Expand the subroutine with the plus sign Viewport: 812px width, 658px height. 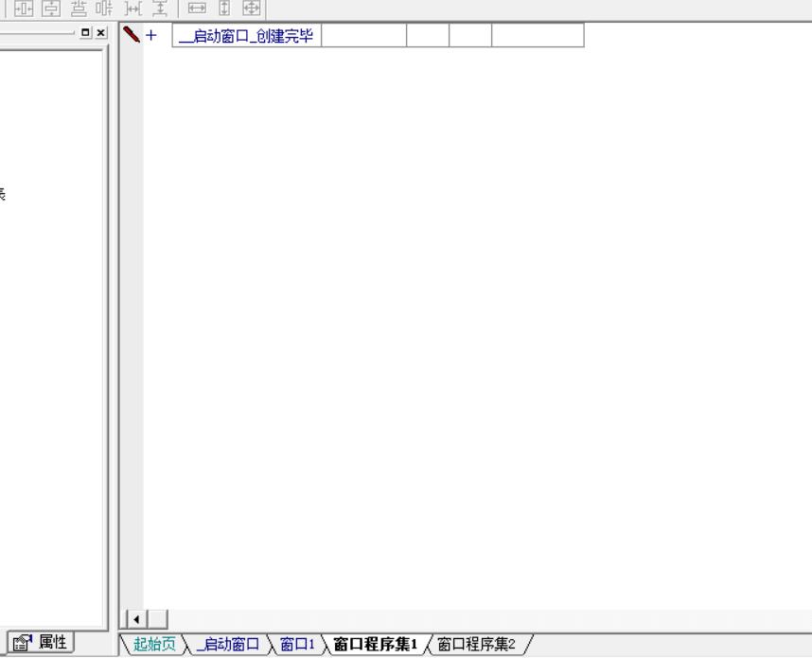pyautogui.click(x=150, y=36)
